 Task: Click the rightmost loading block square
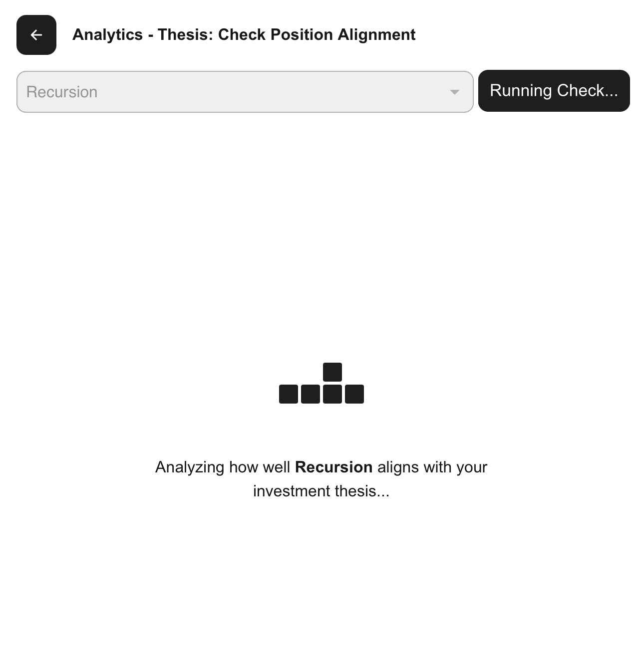click(x=355, y=394)
